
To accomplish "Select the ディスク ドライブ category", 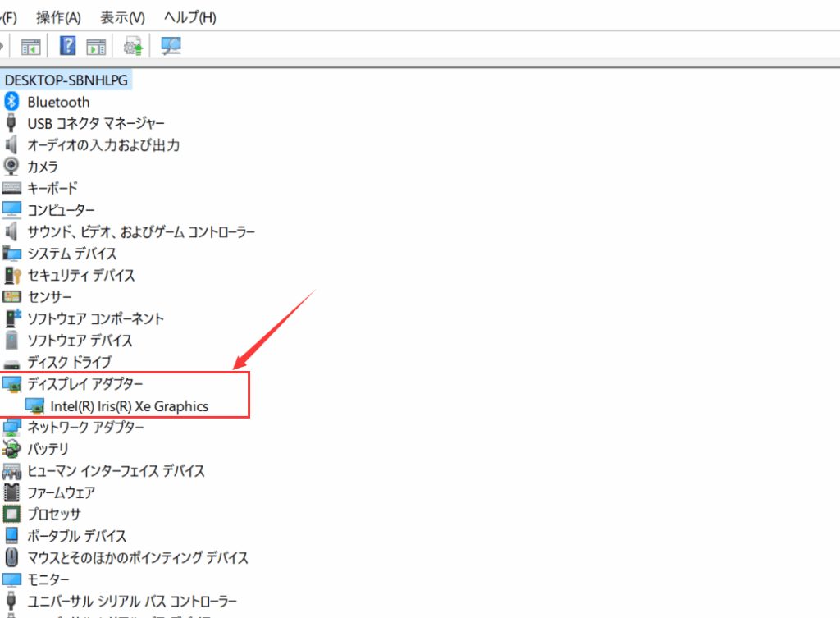I will [69, 362].
